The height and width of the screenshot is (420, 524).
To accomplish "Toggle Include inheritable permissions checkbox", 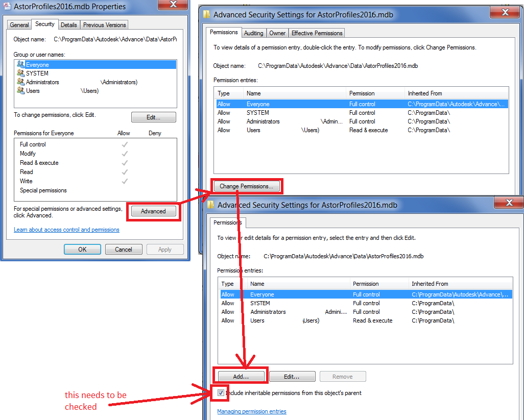I will (x=221, y=392).
